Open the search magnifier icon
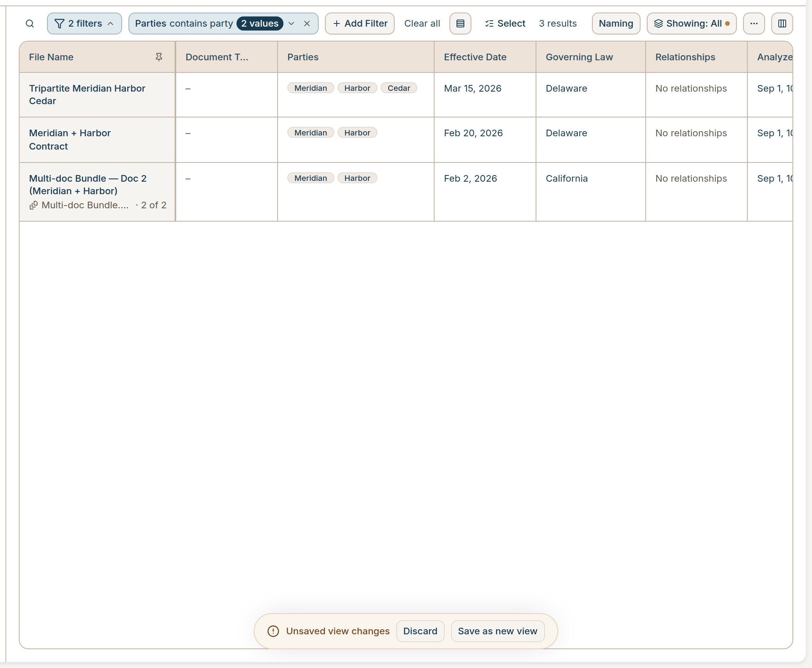The width and height of the screenshot is (812, 668). tap(30, 23)
